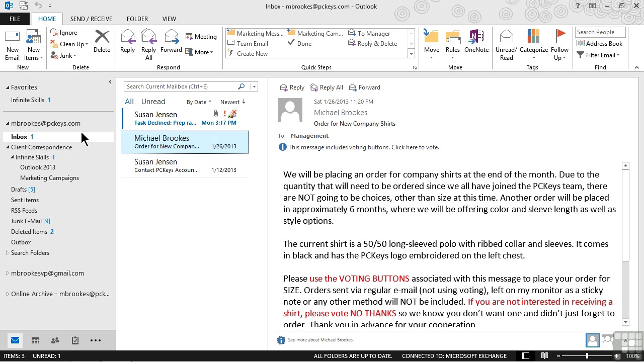Open the New Items menu
The width and height of the screenshot is (644, 362).
(x=34, y=45)
